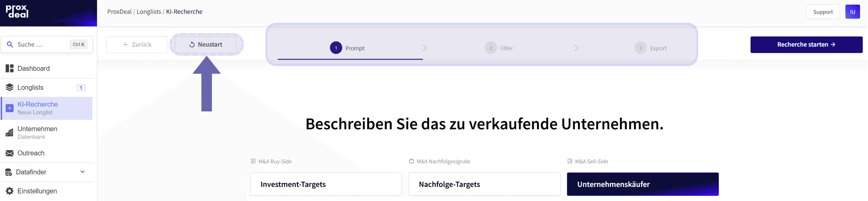Click the Neustart button
This screenshot has width=868, height=201.
[x=206, y=45]
